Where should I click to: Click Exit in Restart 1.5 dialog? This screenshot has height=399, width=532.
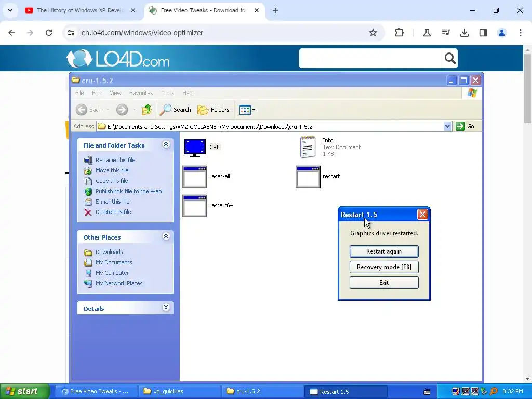point(384,283)
